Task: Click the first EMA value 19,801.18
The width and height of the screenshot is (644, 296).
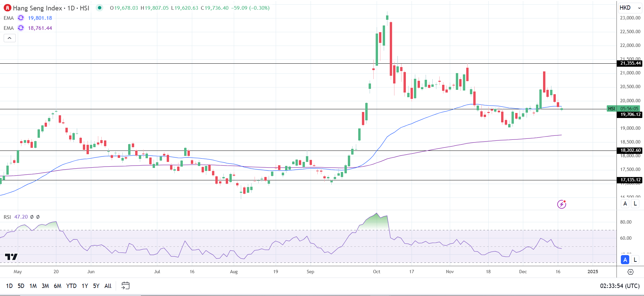Action: tap(40, 18)
